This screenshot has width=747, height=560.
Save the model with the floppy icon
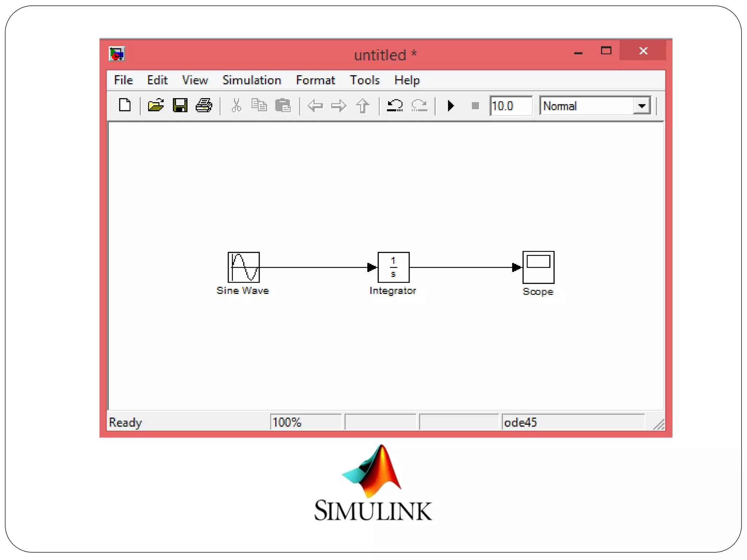point(180,105)
